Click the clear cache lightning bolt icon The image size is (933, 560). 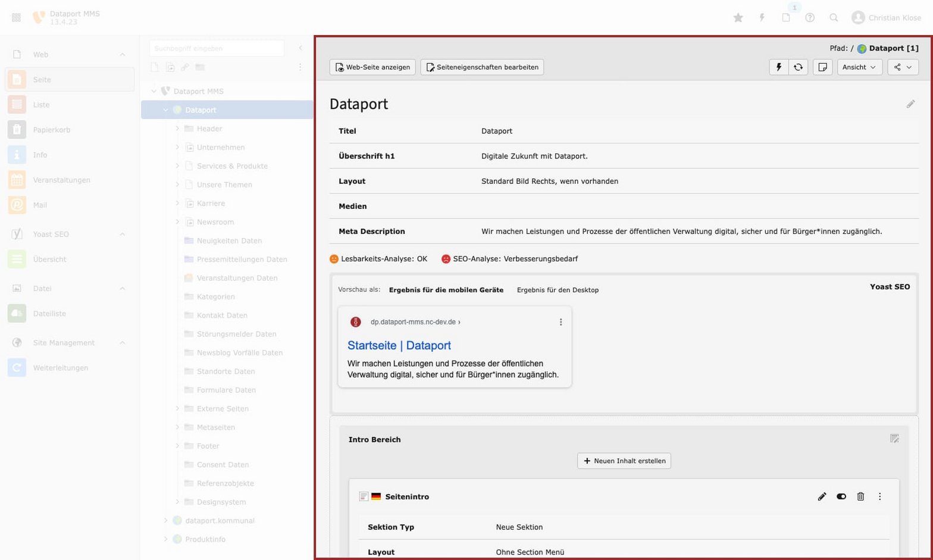coord(778,67)
